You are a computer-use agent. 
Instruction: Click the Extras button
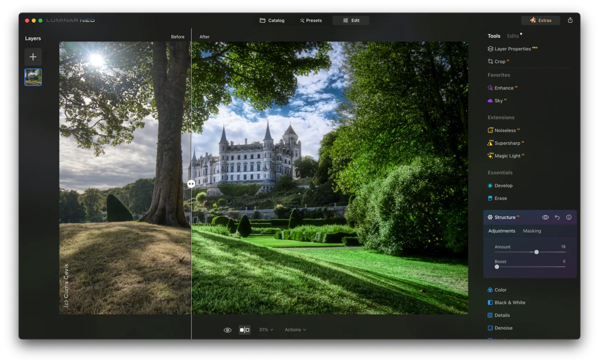540,20
